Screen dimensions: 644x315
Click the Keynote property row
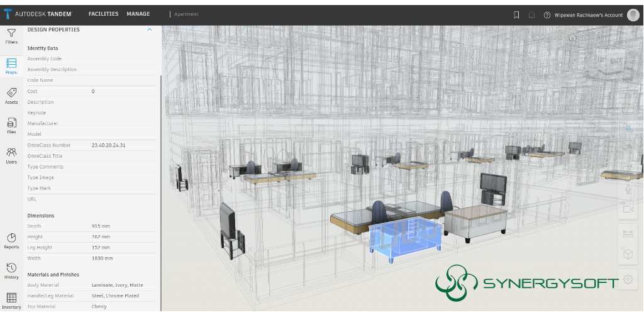[x=92, y=113]
